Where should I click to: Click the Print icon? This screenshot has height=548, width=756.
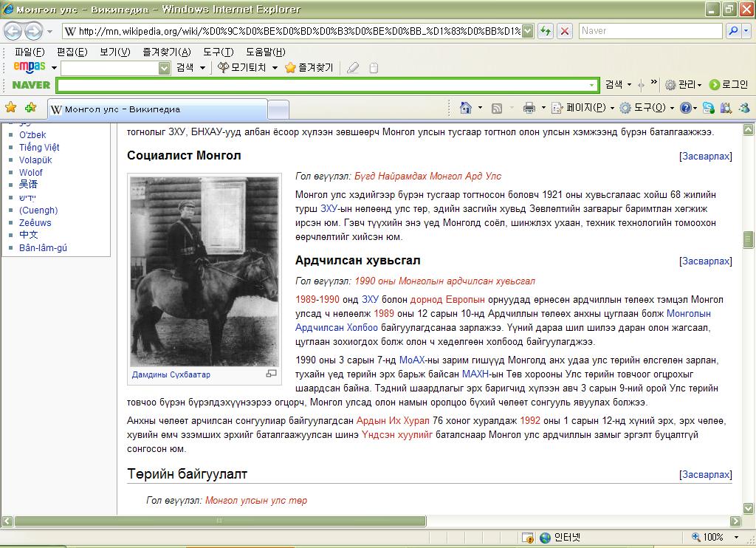tap(529, 108)
